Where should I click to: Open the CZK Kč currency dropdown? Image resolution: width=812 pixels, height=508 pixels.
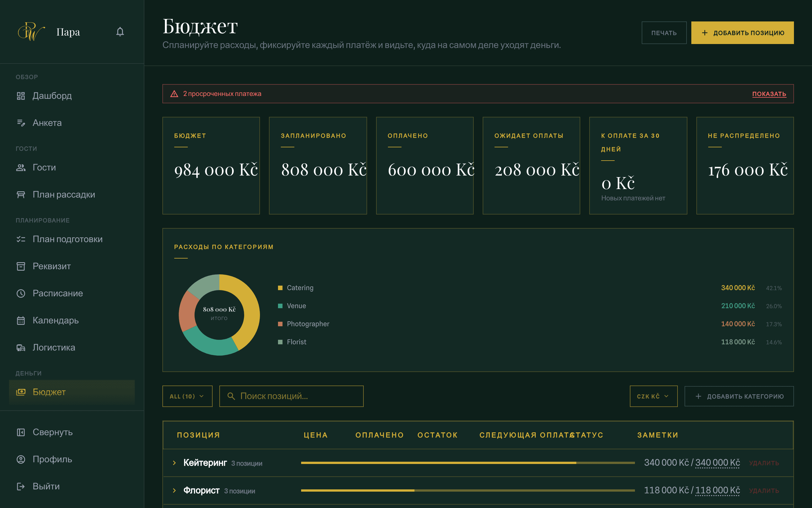tap(653, 396)
